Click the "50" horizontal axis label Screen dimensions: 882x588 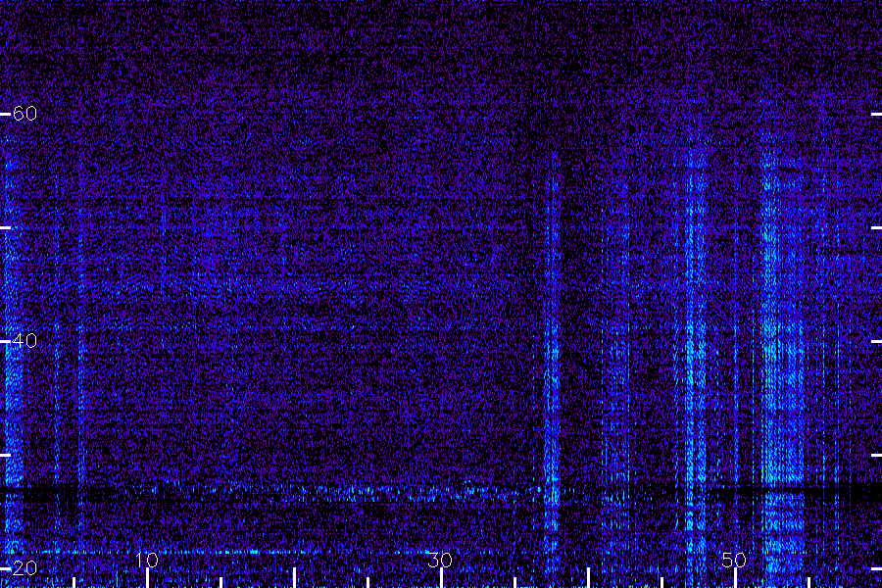click(x=734, y=560)
